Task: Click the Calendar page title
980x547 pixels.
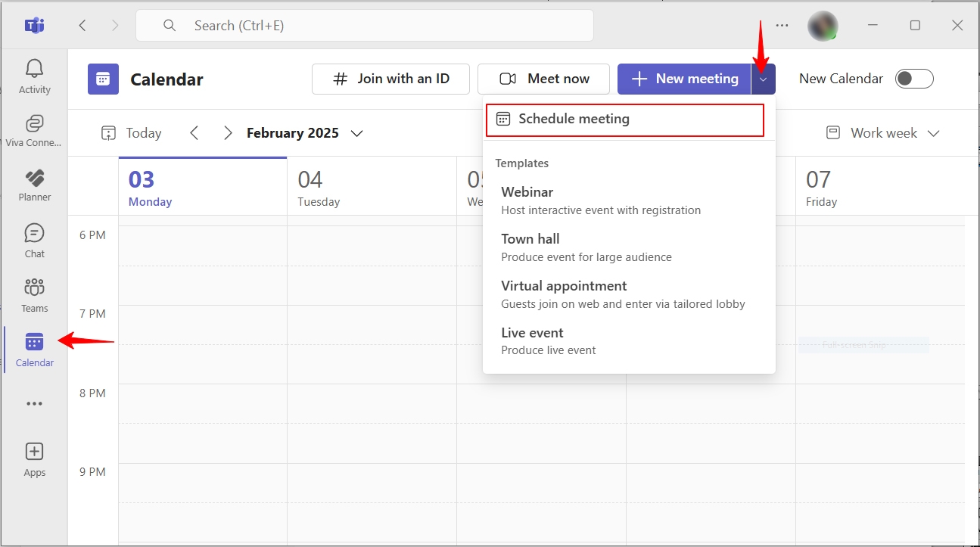Action: coord(166,79)
